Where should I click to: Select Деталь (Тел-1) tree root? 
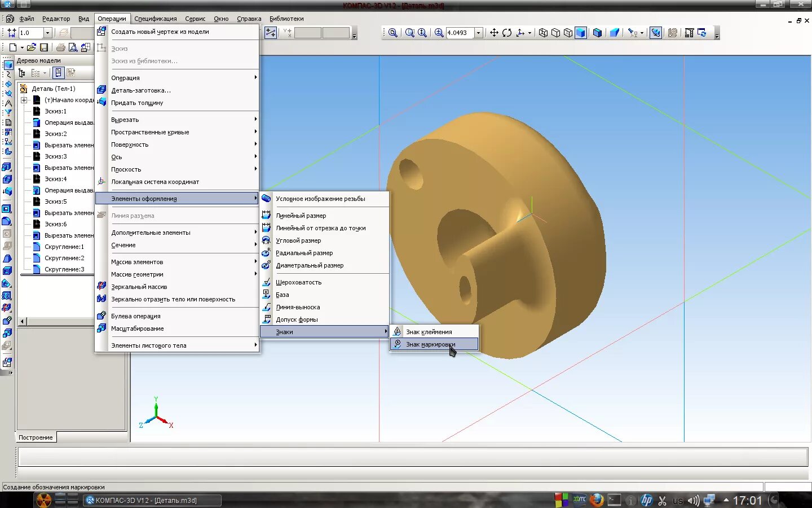click(54, 89)
